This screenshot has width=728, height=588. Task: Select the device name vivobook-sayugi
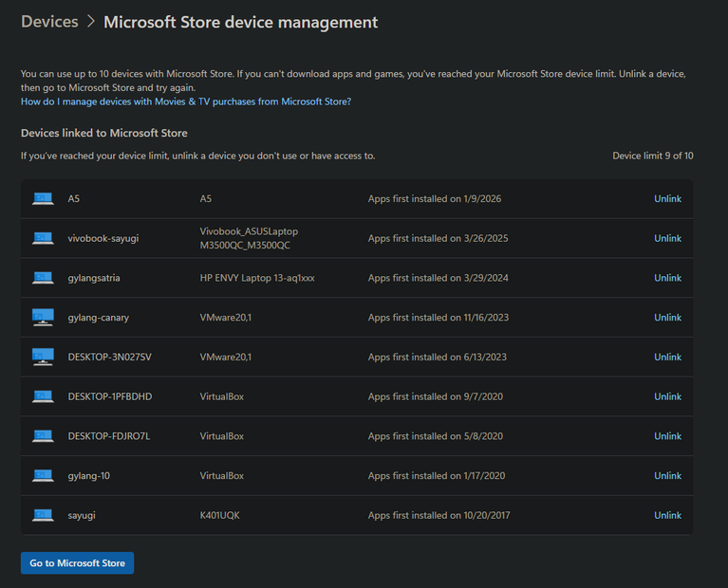103,239
